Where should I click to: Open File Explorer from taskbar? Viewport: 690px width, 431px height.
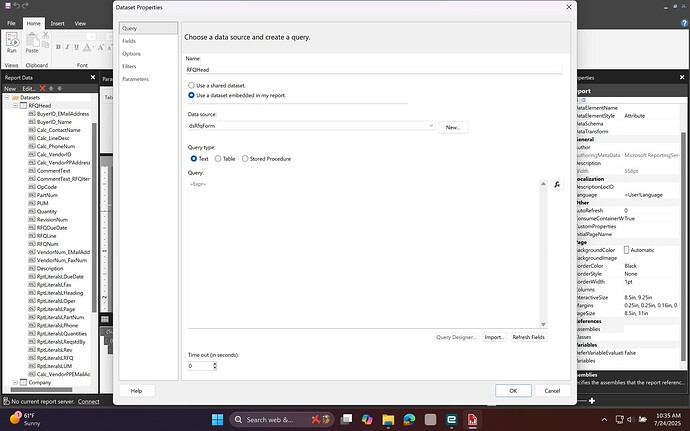pos(388,420)
